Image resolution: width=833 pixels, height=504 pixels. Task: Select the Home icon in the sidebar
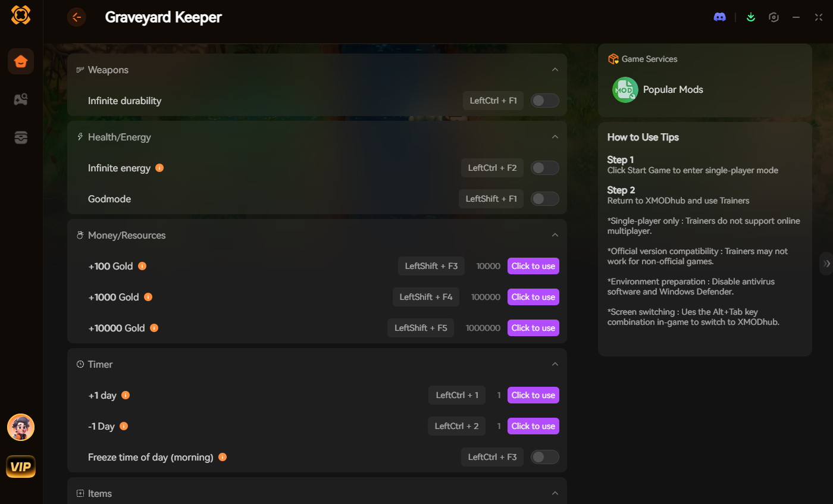tap(20, 61)
